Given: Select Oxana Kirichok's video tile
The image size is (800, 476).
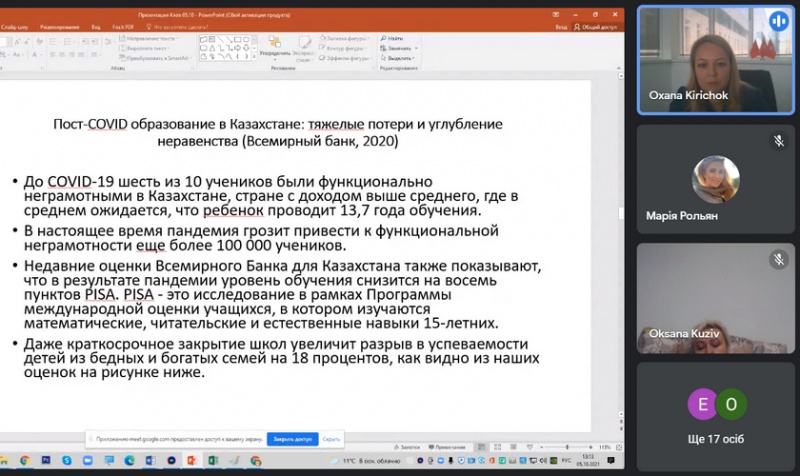Looking at the screenshot, I should [x=718, y=62].
